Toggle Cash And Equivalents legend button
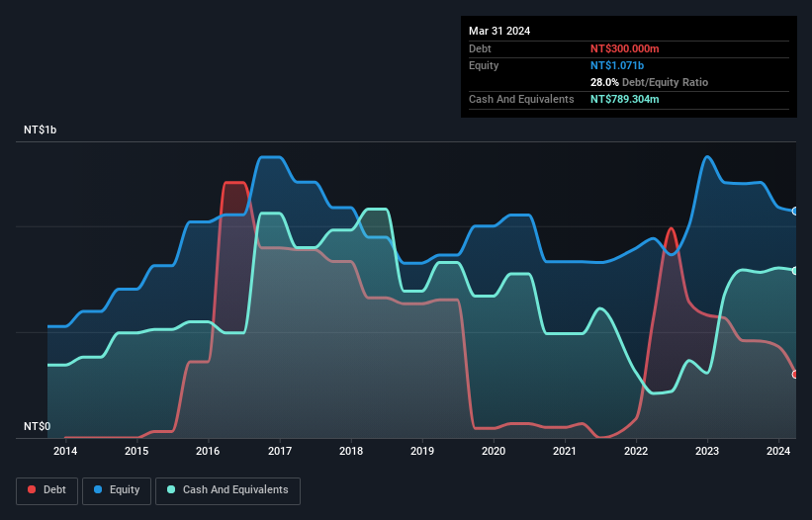 227,490
